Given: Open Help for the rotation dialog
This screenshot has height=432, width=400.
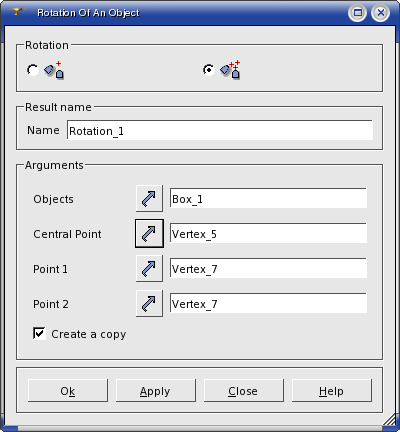Looking at the screenshot, I should (x=332, y=390).
